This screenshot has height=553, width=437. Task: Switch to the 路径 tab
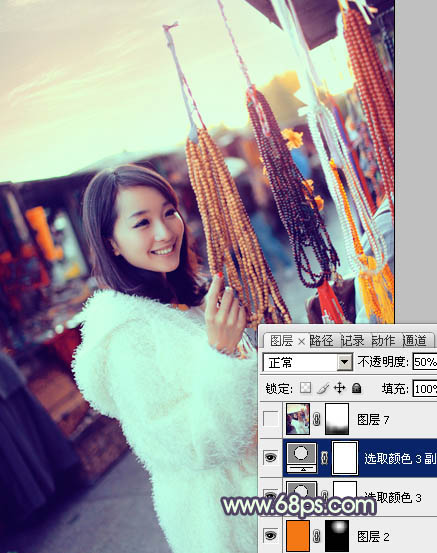point(321,340)
